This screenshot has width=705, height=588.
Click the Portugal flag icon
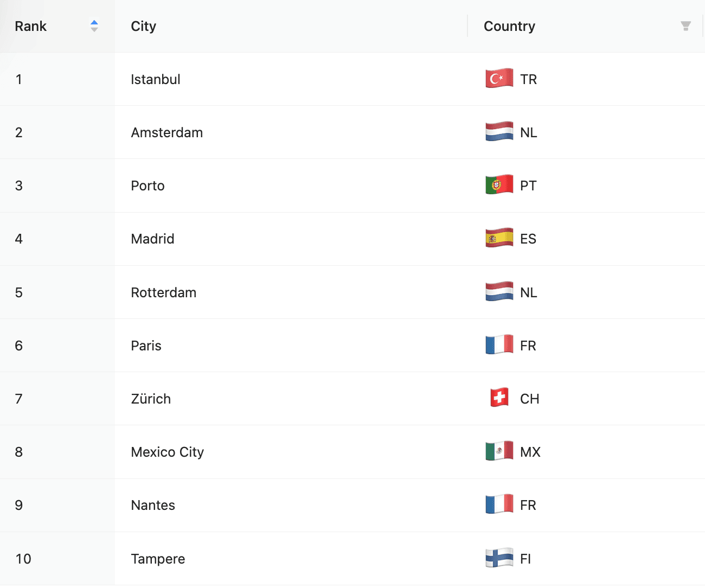pyautogui.click(x=499, y=185)
